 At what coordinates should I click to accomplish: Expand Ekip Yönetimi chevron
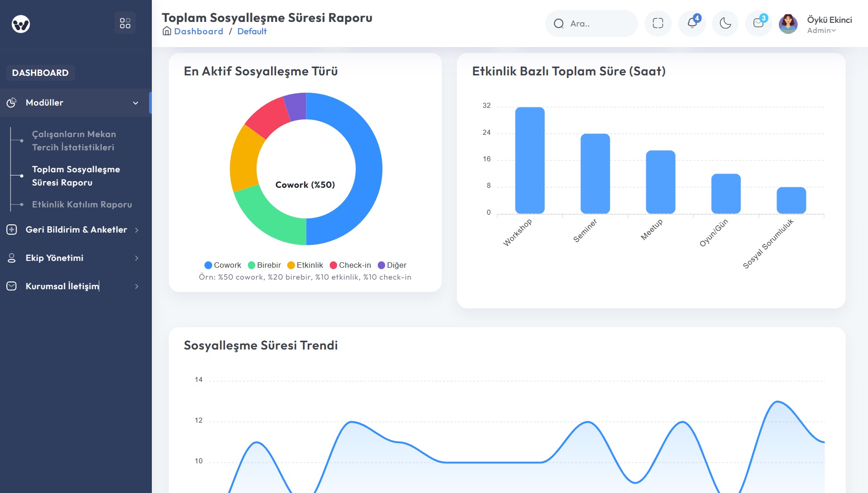coord(137,258)
